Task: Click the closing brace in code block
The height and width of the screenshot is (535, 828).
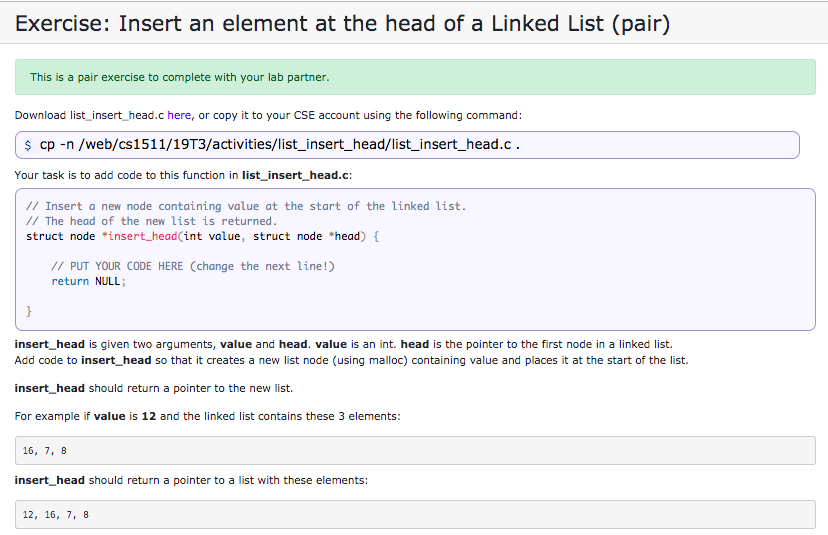Action: pyautogui.click(x=29, y=312)
